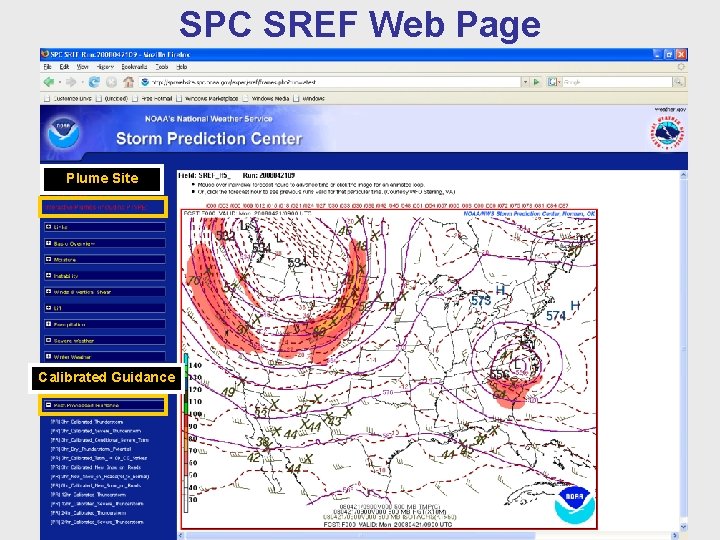Select forecast hour f081 above the map
The image size is (720, 540).
point(540,206)
